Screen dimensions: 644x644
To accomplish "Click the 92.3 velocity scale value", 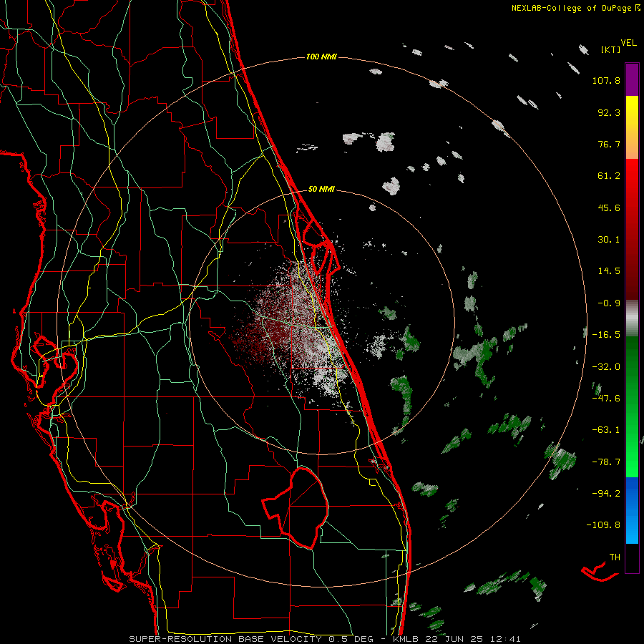I will pos(609,112).
